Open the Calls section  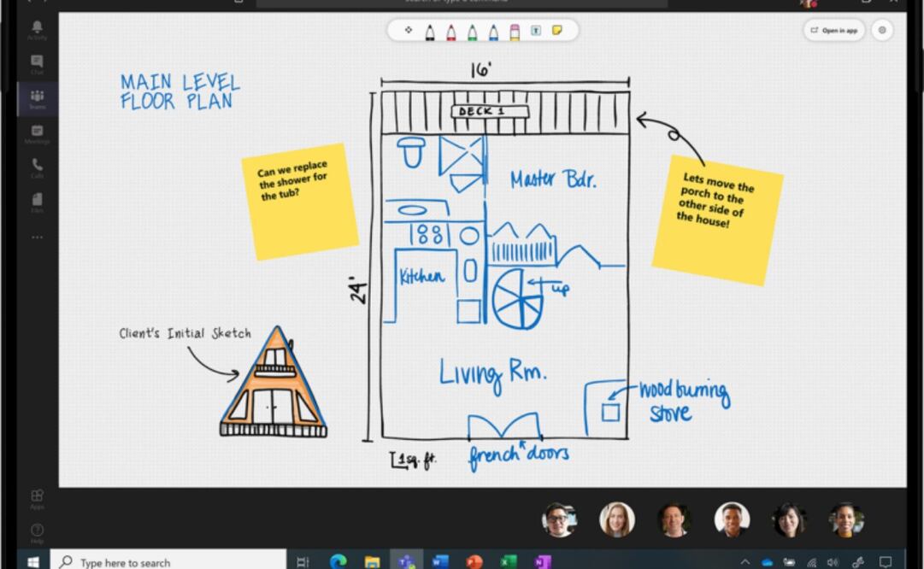click(37, 167)
